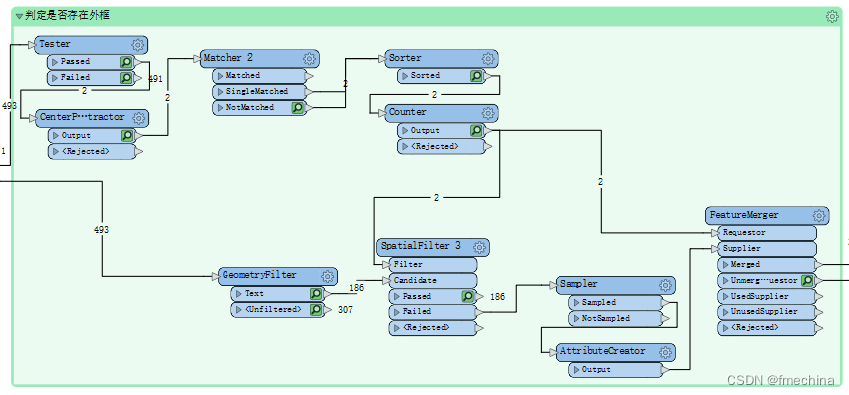Inspect cached features on Tester Failed port
The width and height of the screenshot is (849, 395).
coord(126,78)
